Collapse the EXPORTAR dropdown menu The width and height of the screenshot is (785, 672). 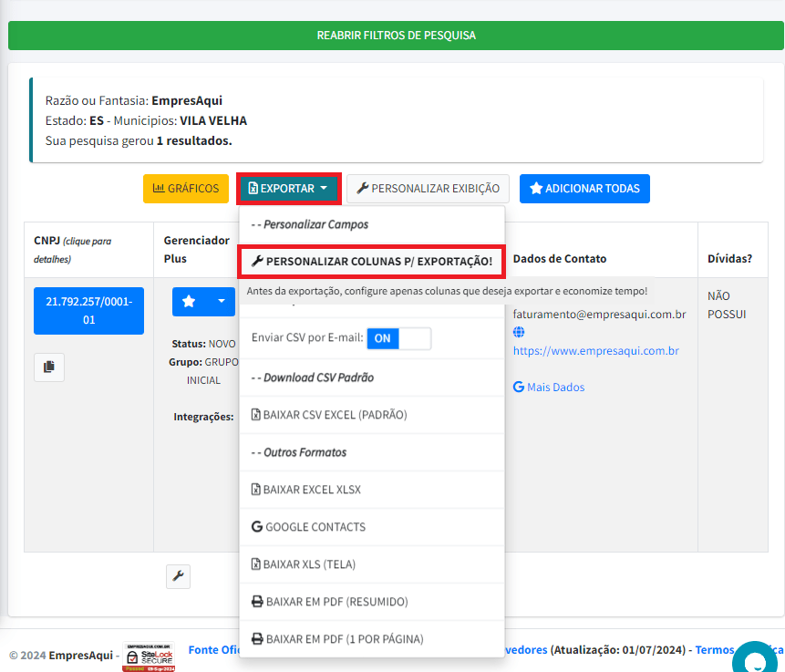tap(289, 189)
